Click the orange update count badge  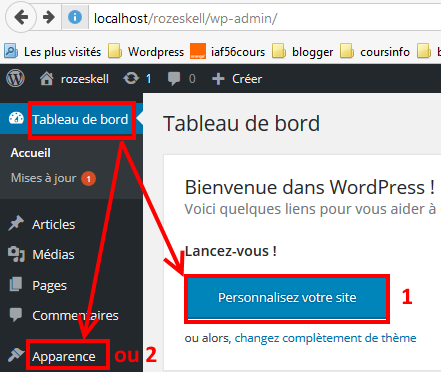tap(89, 179)
